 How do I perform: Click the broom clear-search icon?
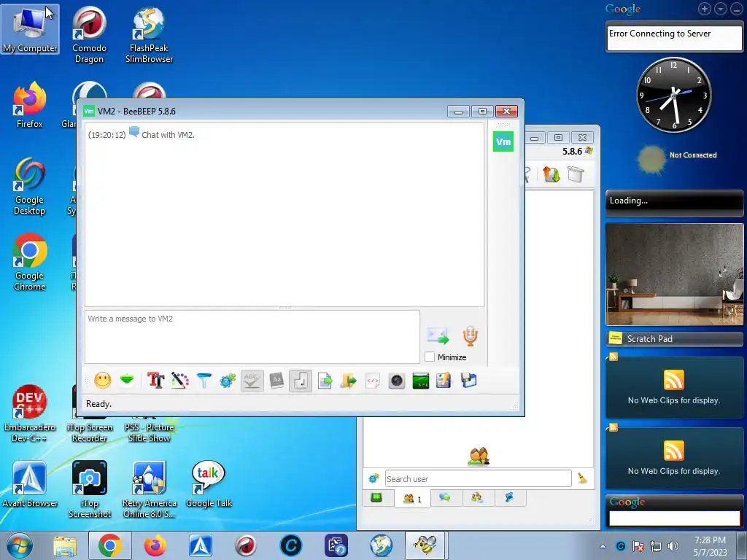(x=582, y=478)
